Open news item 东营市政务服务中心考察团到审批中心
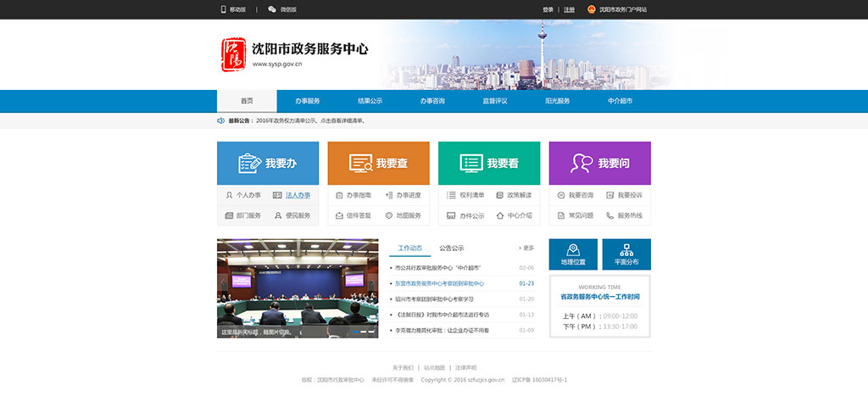Screen dimensions: 868x396 [x=439, y=283]
